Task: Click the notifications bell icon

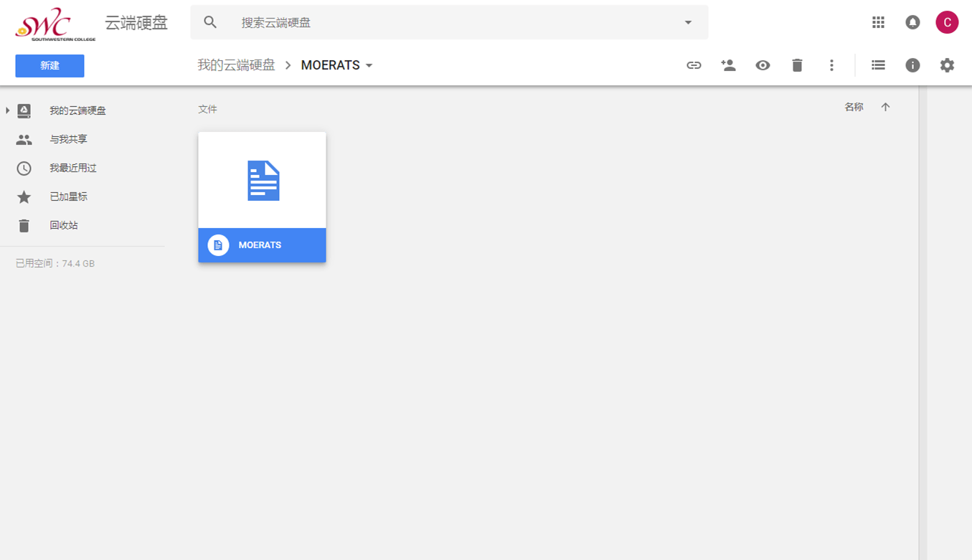Action: [912, 22]
